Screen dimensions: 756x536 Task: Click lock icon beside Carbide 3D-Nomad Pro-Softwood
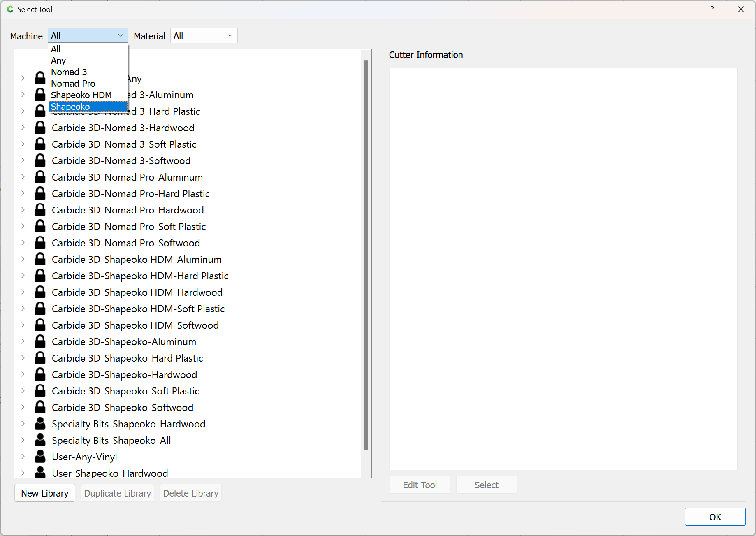[x=40, y=243]
